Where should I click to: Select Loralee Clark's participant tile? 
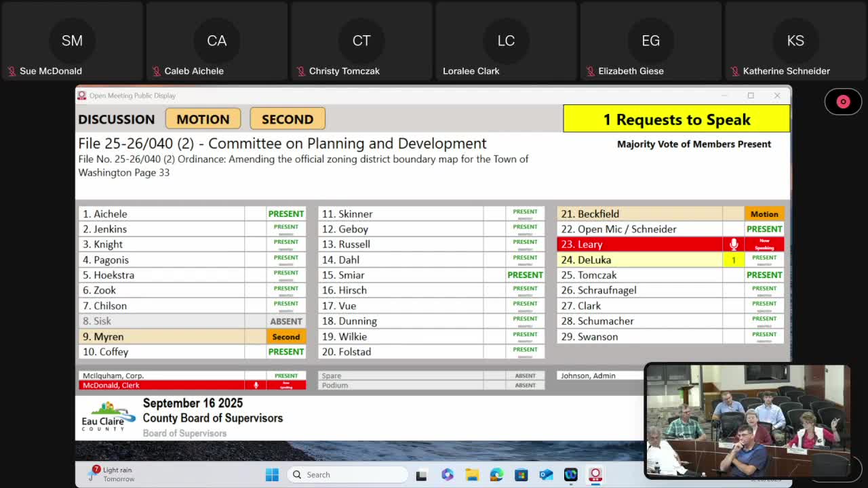[506, 42]
